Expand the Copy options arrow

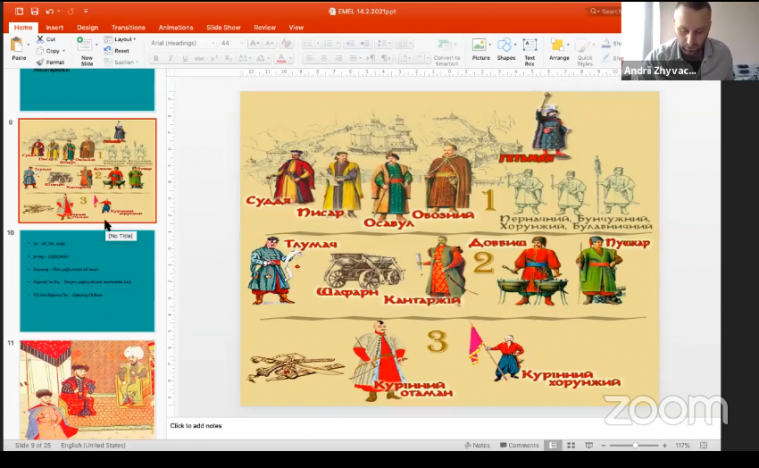(x=63, y=51)
